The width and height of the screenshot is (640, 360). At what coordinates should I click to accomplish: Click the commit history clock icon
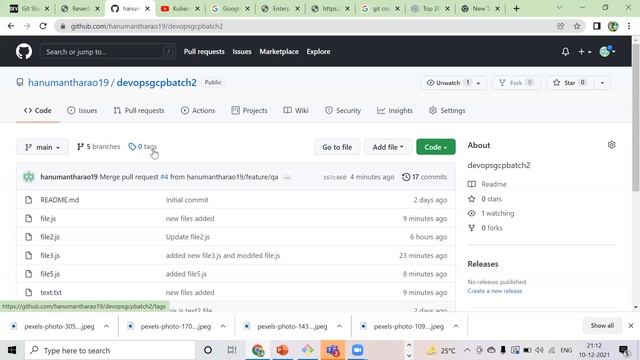coord(406,177)
